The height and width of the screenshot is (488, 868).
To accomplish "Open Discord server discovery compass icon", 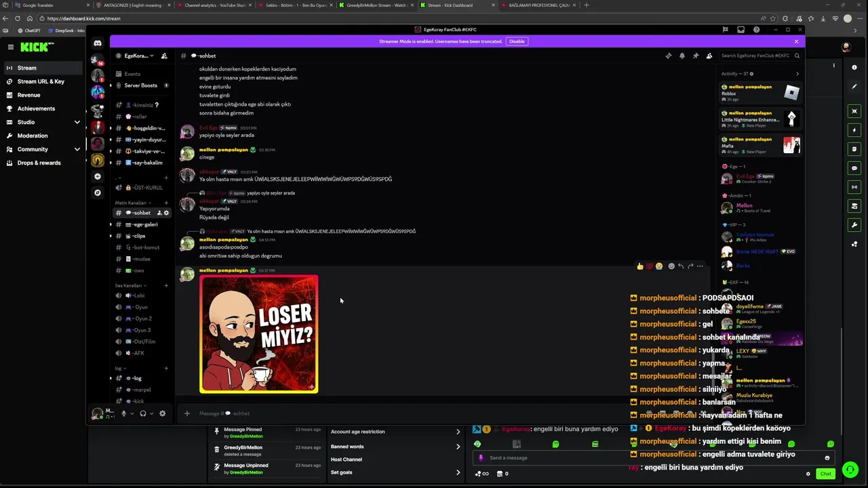I will 98,192.
